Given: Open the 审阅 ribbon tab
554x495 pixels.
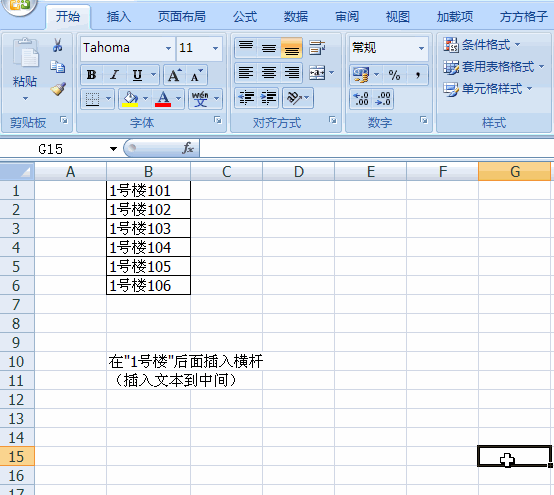Looking at the screenshot, I should click(x=347, y=17).
